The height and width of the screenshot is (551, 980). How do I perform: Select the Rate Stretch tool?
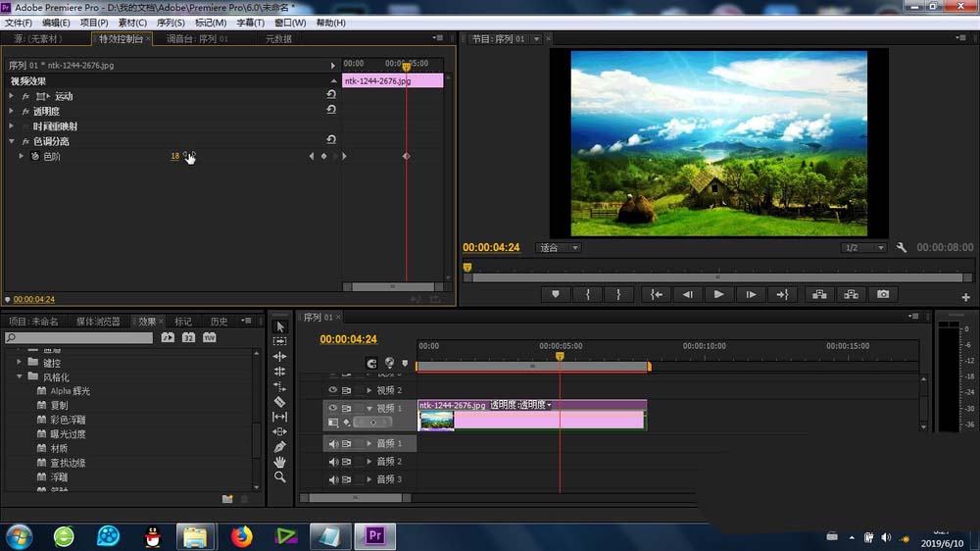pos(280,386)
